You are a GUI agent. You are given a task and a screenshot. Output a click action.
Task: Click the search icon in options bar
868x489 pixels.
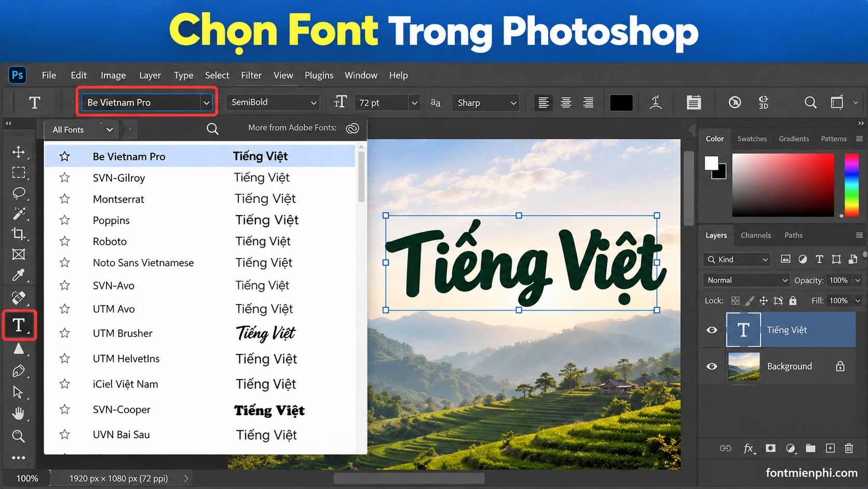pos(810,102)
